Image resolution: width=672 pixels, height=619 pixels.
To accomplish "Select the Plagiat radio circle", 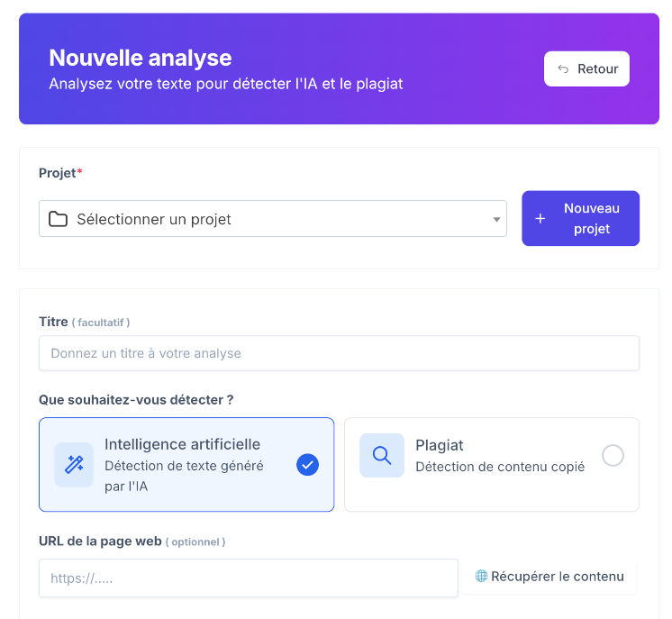I will point(613,456).
